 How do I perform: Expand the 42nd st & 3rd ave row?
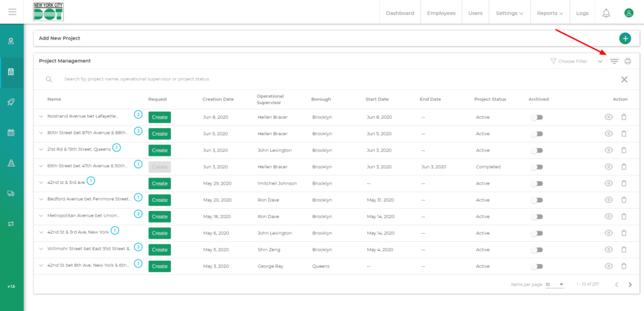[x=42, y=183]
